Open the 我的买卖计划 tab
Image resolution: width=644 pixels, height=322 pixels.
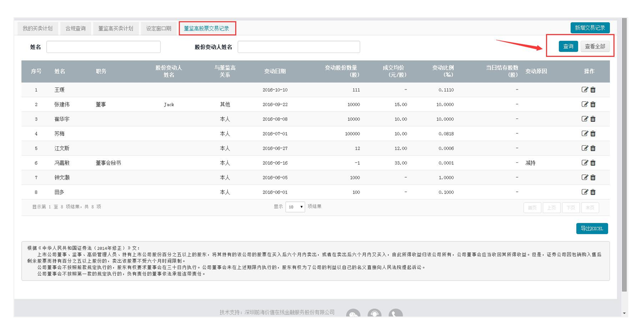pos(38,29)
